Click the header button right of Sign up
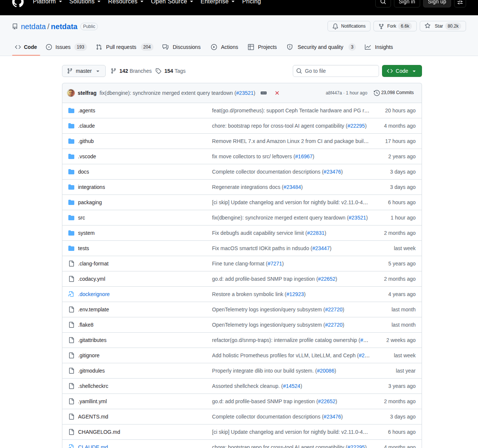 coord(460,3)
